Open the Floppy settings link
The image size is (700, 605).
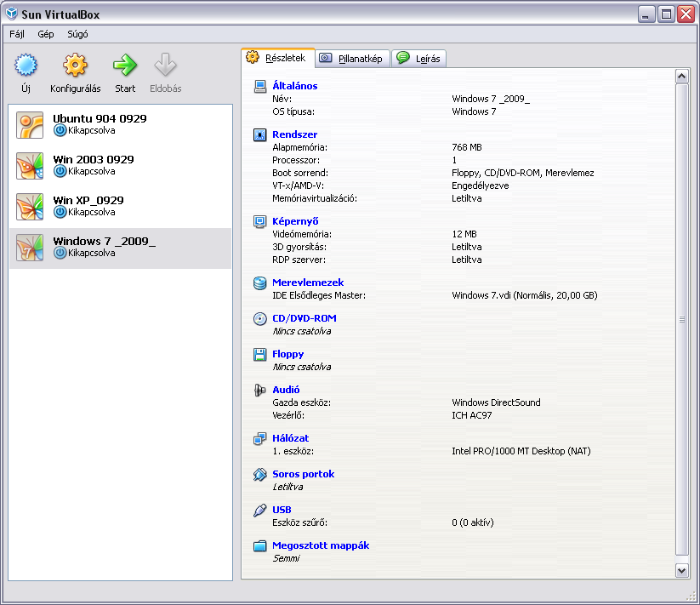click(288, 355)
